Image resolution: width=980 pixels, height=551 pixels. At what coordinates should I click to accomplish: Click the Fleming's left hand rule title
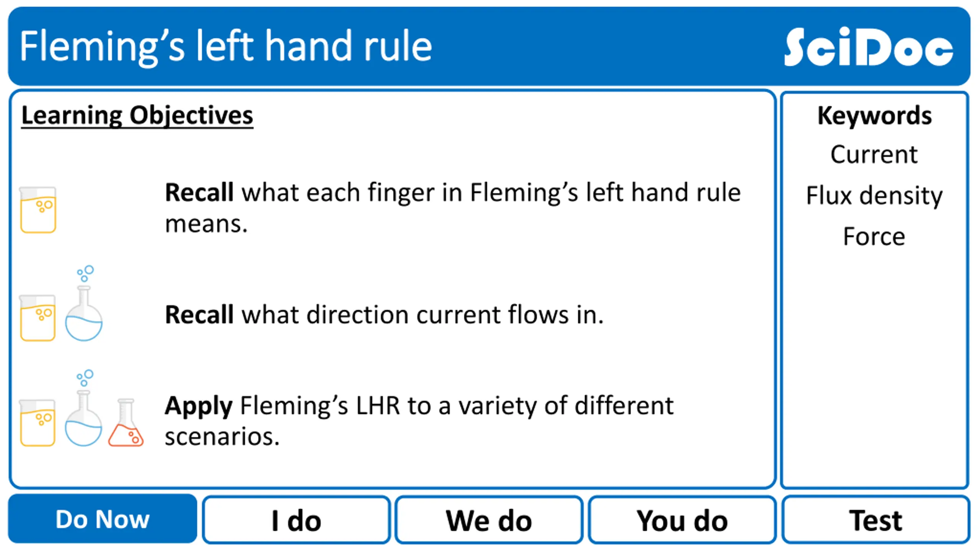pyautogui.click(x=226, y=47)
